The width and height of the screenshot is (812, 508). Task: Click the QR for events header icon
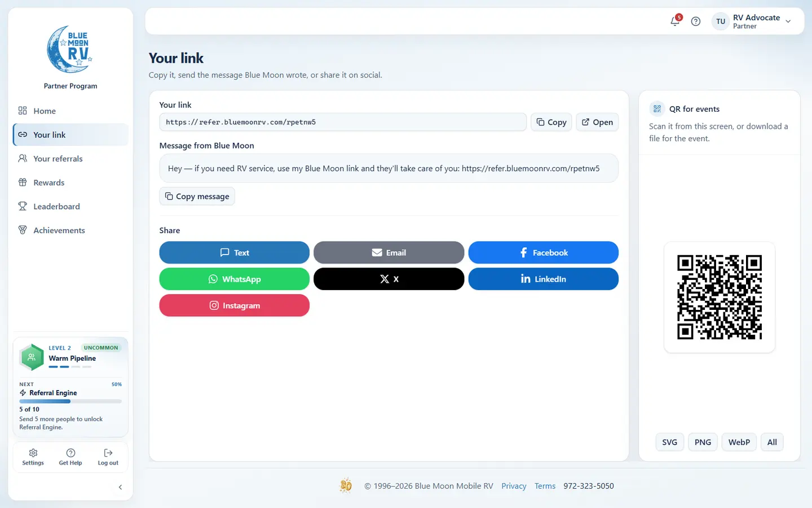coord(657,109)
